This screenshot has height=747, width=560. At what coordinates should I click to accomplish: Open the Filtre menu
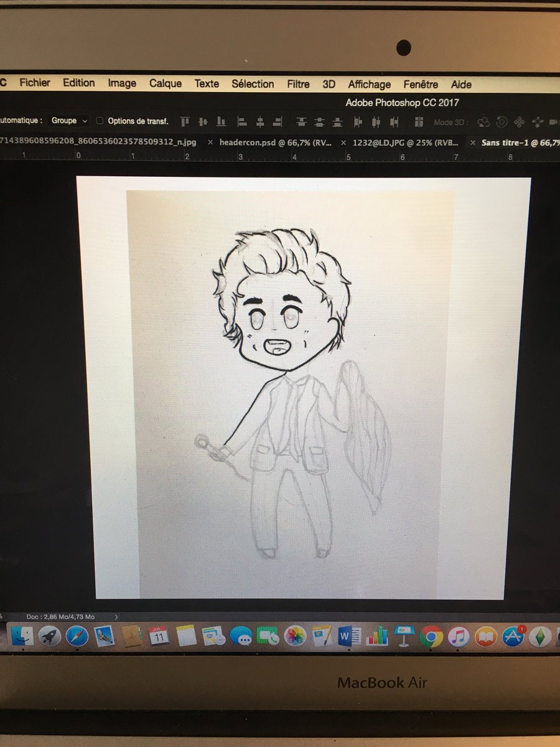click(298, 84)
